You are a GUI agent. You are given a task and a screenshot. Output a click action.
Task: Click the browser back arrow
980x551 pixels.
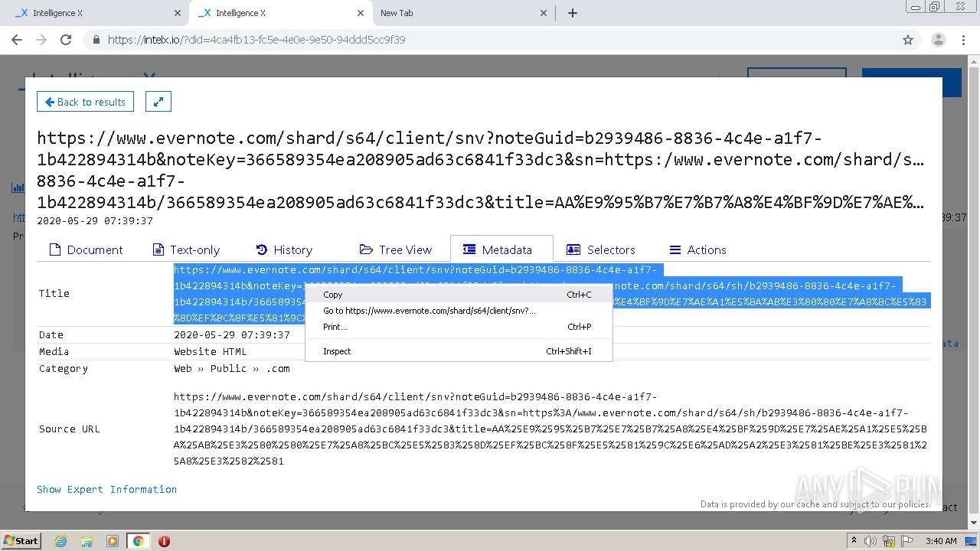[x=17, y=40]
